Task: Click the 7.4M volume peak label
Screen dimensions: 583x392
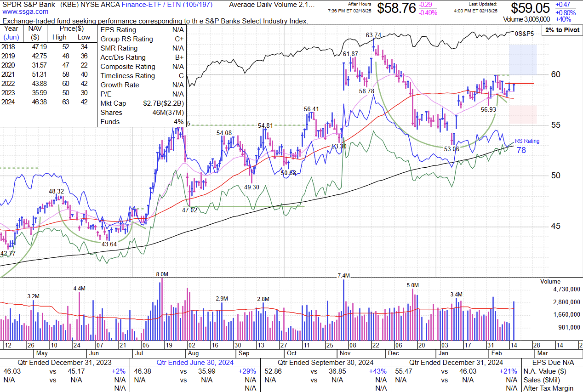Action: pyautogui.click(x=344, y=276)
